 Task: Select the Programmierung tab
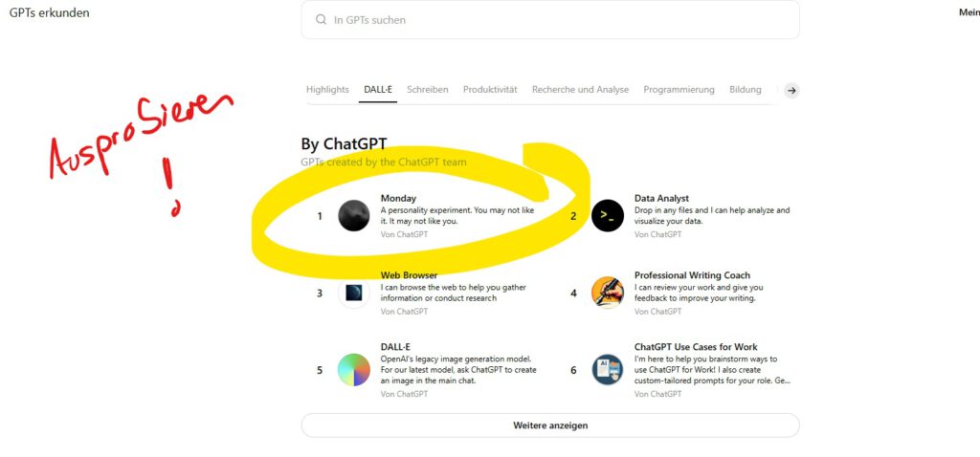679,89
